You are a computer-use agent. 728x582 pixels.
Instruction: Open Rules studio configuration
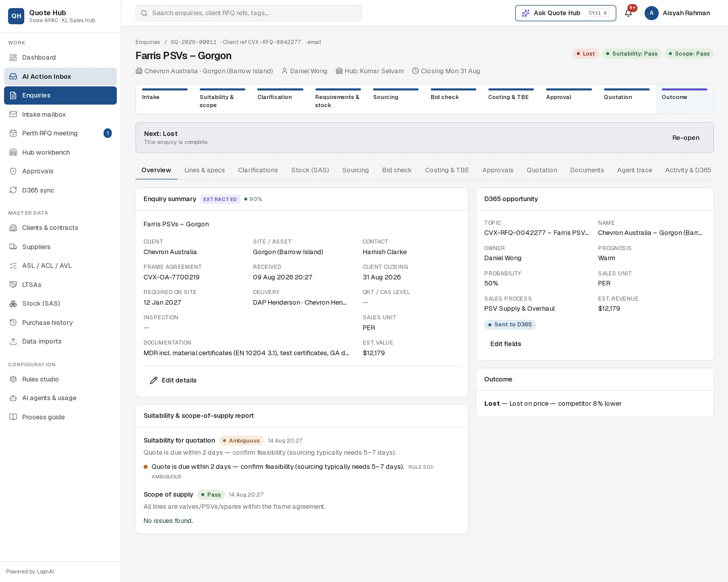[x=60, y=379]
